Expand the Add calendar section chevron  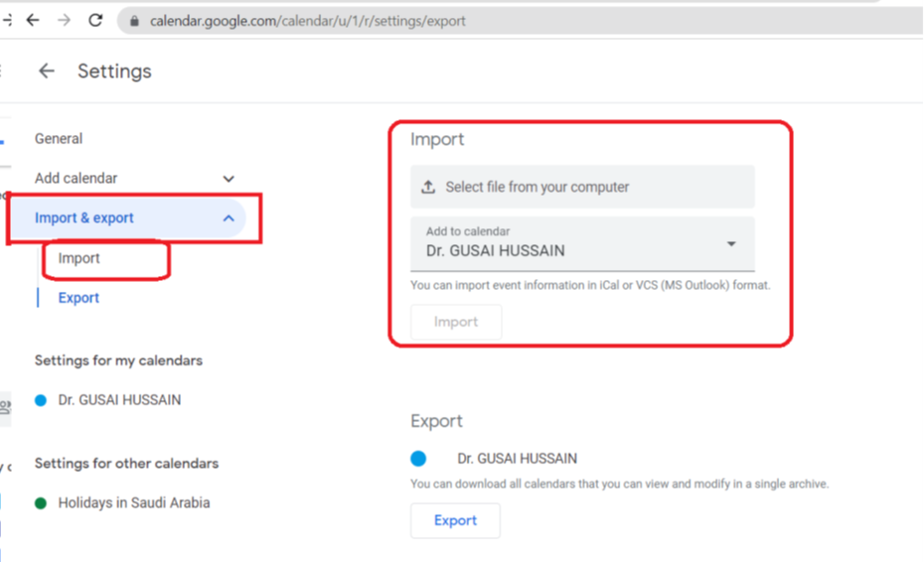coord(229,179)
